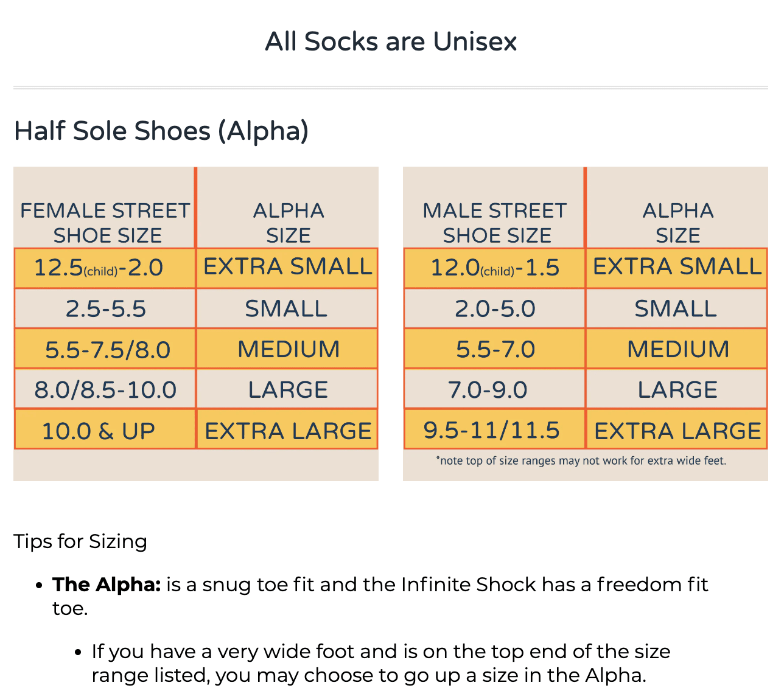This screenshot has height=691, width=784.
Task: Click the male 9.5-11/11.5 size cell
Action: (492, 430)
